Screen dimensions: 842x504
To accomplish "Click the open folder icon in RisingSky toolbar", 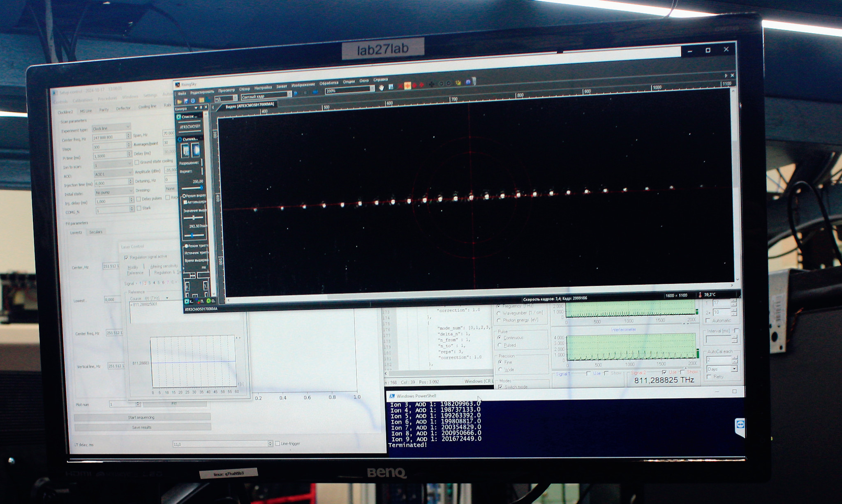I will coord(179,101).
